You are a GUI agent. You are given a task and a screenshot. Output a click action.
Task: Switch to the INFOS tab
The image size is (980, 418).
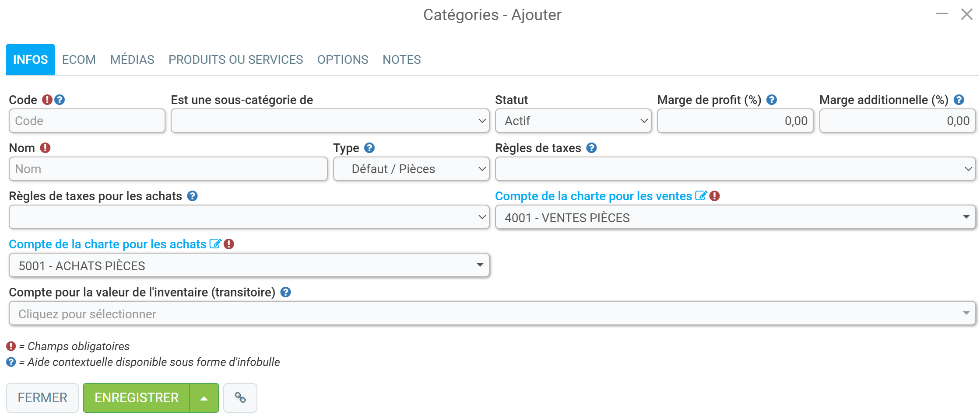(30, 59)
